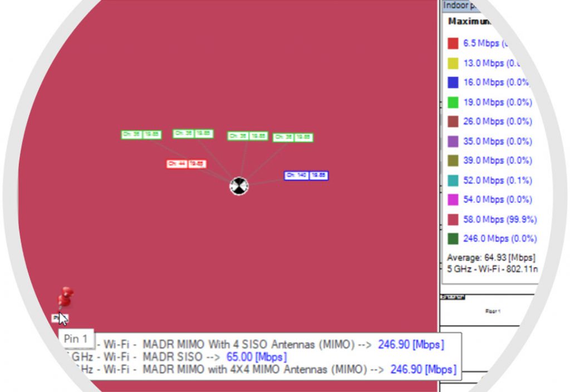Select the 39.0 Mbps (0.0%) legend text

498,161
